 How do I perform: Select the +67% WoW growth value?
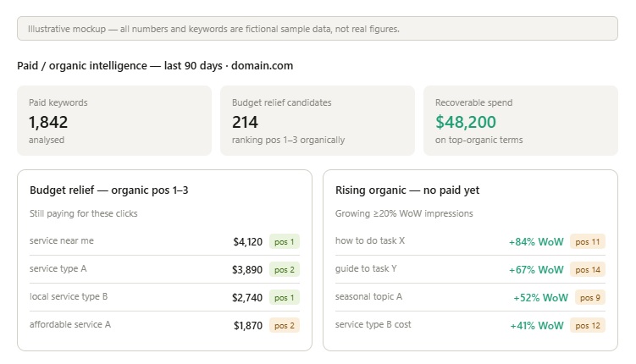(x=536, y=270)
